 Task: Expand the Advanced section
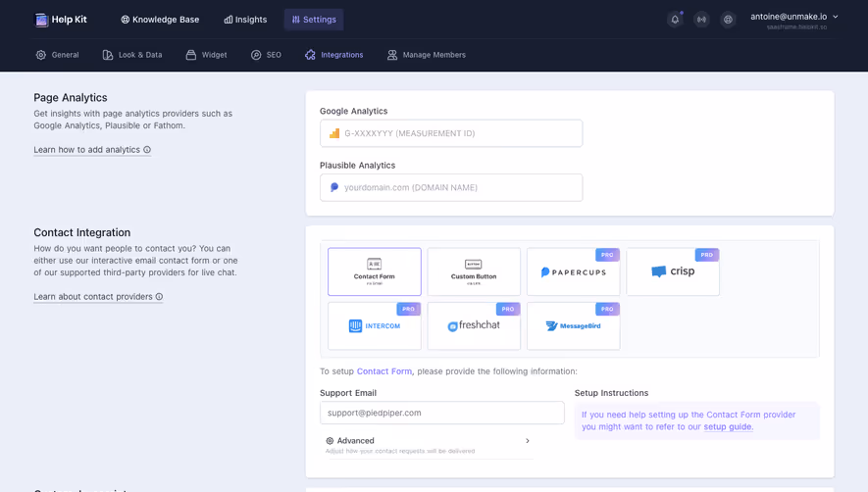click(428, 445)
